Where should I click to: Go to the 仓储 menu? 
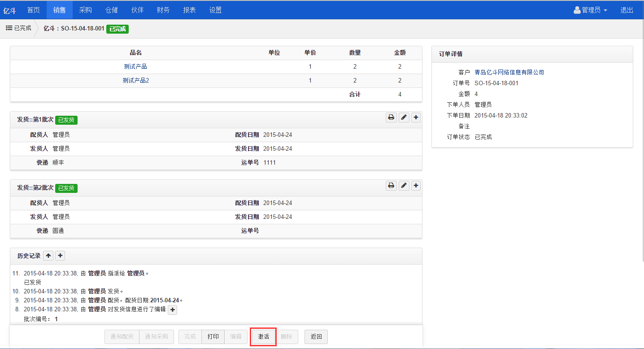coord(111,10)
